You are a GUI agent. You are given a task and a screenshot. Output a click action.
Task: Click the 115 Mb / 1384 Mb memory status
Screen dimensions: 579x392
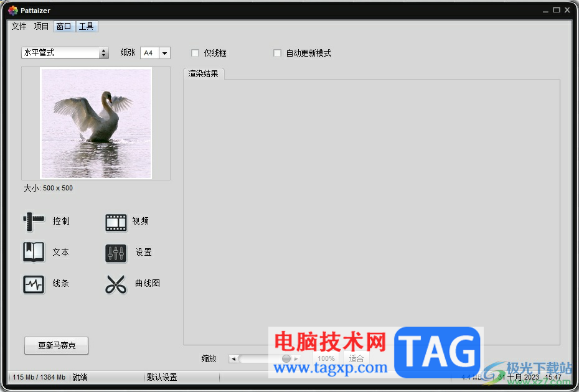[x=39, y=377]
